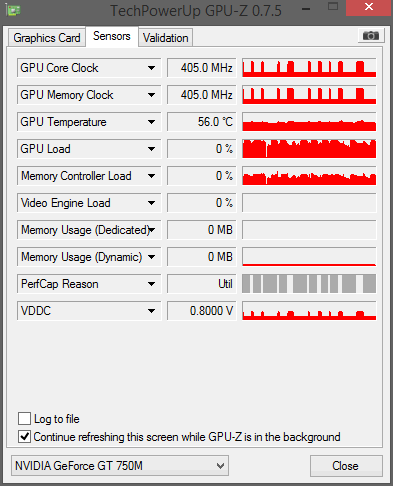Maximize the GPU-Z window
The image size is (393, 486).
tap(333, 7)
